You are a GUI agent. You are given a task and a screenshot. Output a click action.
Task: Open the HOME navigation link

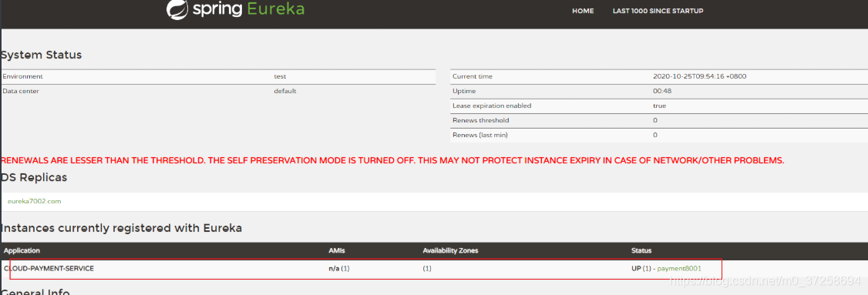[583, 11]
